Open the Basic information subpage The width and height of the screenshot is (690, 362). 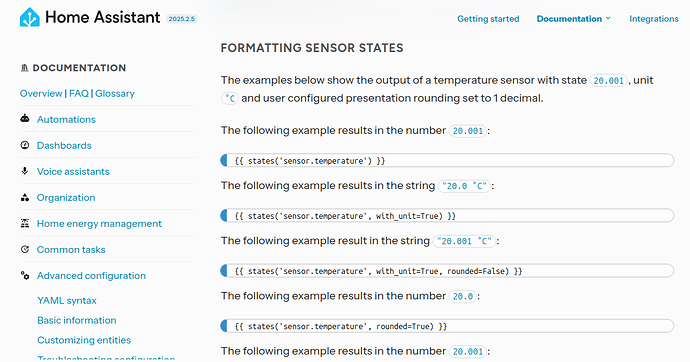[x=77, y=320]
